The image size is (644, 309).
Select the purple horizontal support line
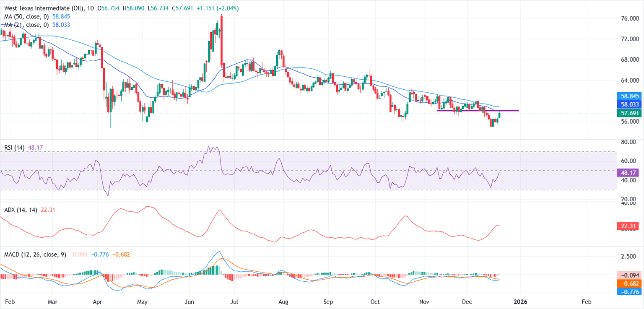(478, 111)
